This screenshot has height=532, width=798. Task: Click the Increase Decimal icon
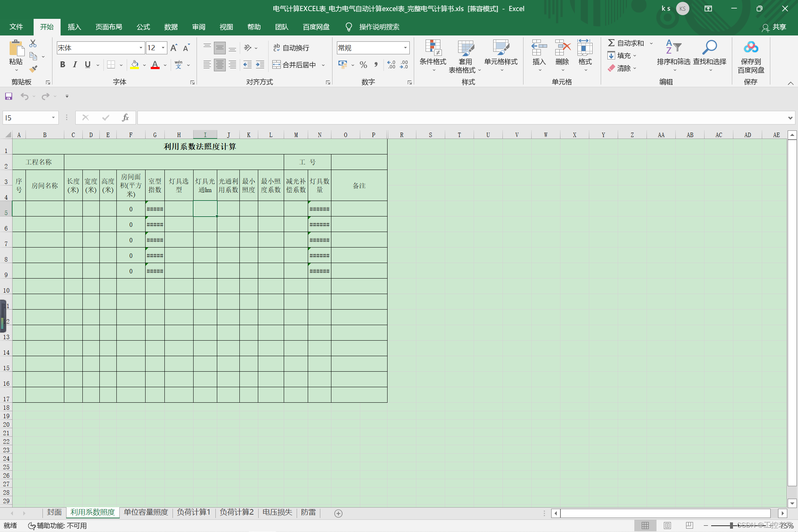[x=391, y=65]
